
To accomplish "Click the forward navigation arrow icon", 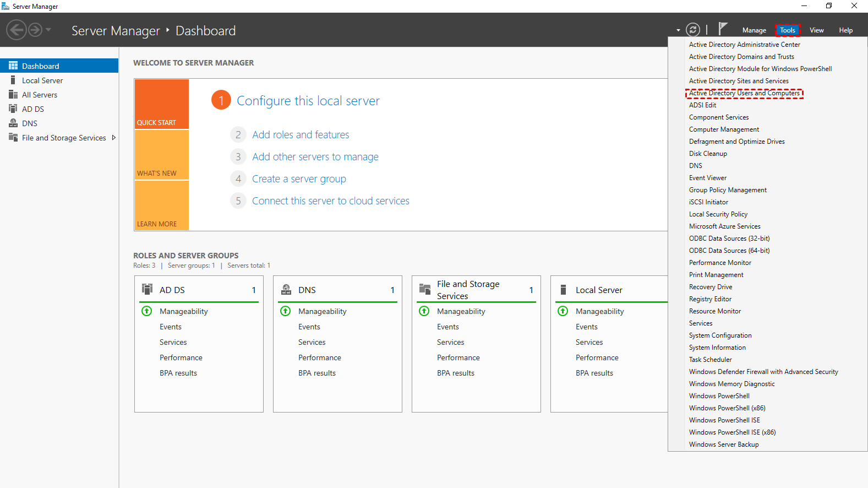I will pos(35,30).
